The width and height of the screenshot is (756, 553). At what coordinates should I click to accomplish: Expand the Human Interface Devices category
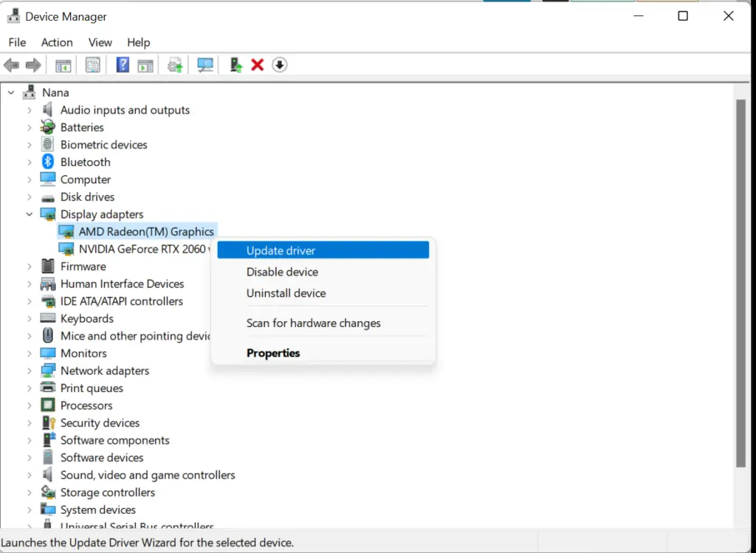coord(30,284)
